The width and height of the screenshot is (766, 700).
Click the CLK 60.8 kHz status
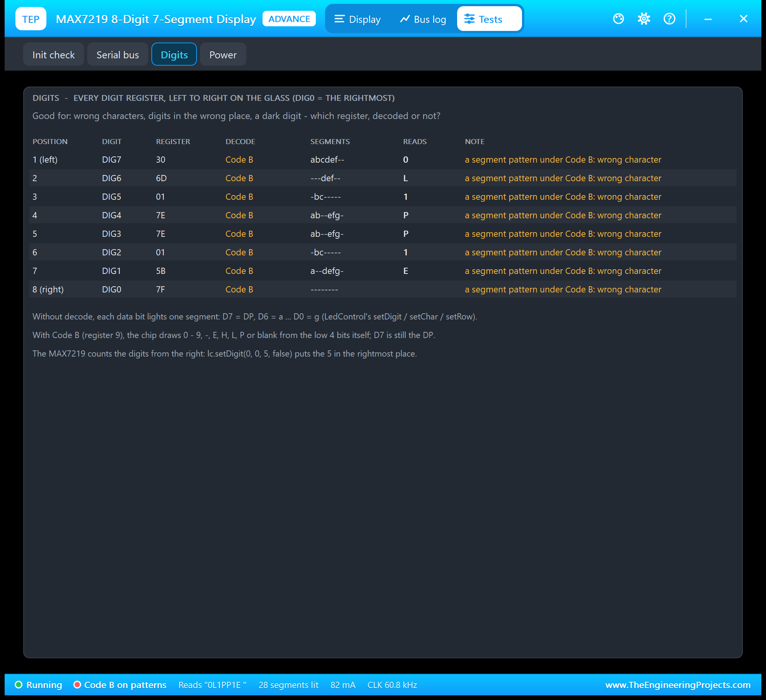click(392, 685)
